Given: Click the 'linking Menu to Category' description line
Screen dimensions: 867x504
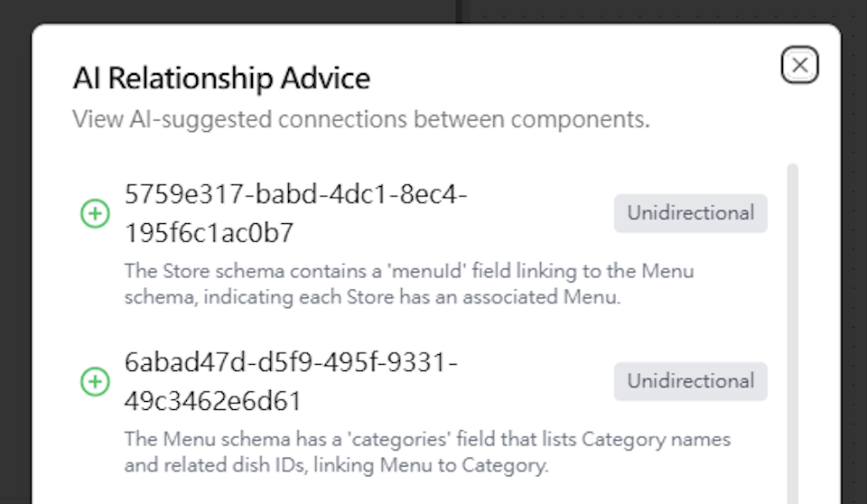Looking at the screenshot, I should point(336,465).
